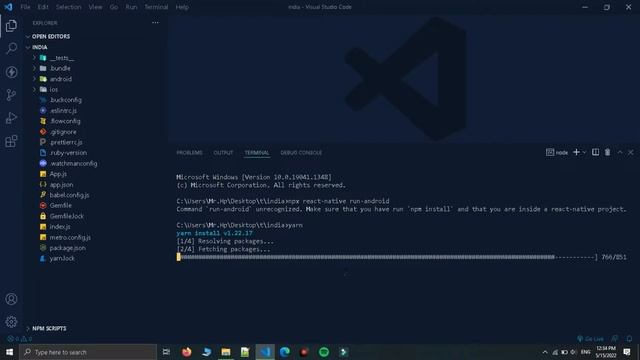Switch to the OUTPUT tab
Viewport: 640px width, 360px height.
pos(223,153)
